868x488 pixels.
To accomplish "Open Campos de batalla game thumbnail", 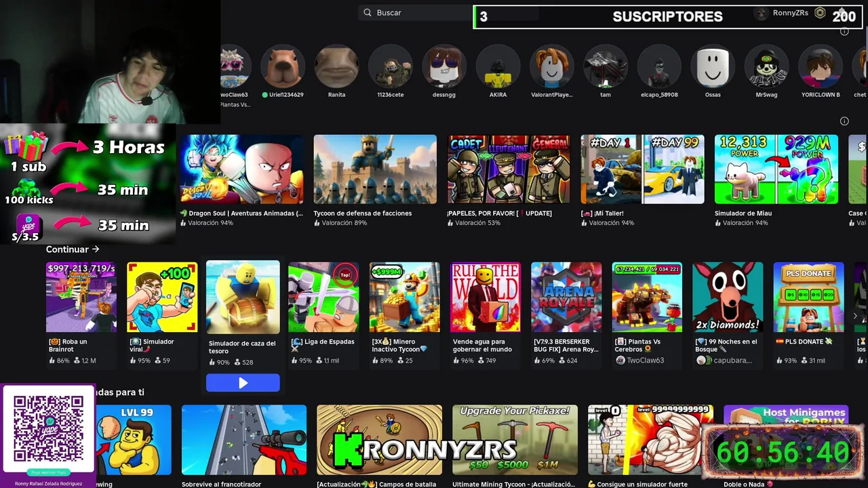I will (x=379, y=440).
